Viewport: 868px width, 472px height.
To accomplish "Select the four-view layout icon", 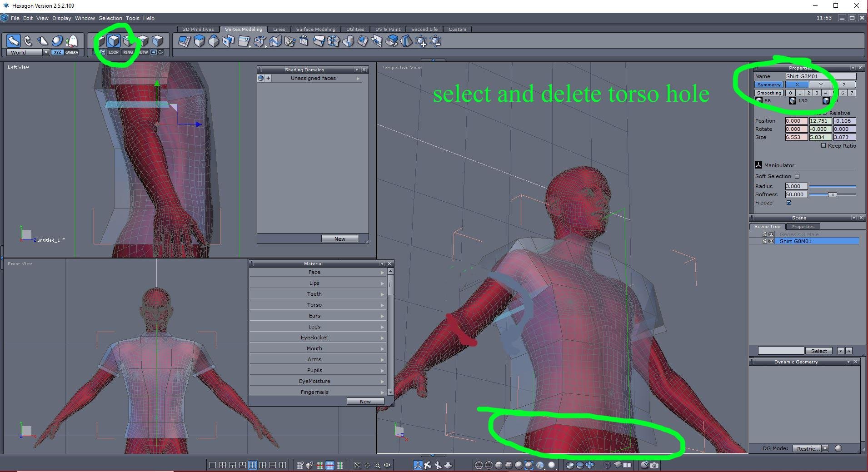I will click(222, 465).
